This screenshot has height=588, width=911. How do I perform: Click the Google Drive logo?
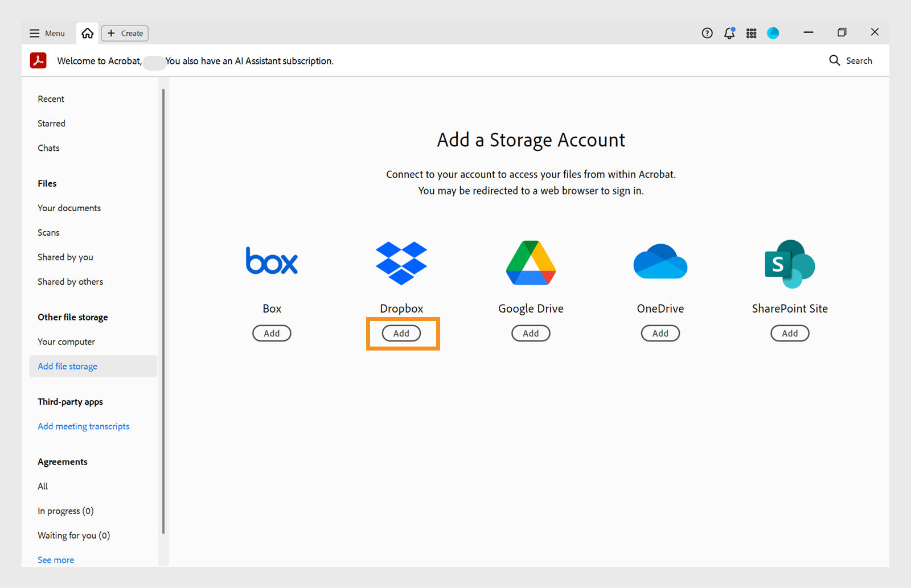pos(531,263)
